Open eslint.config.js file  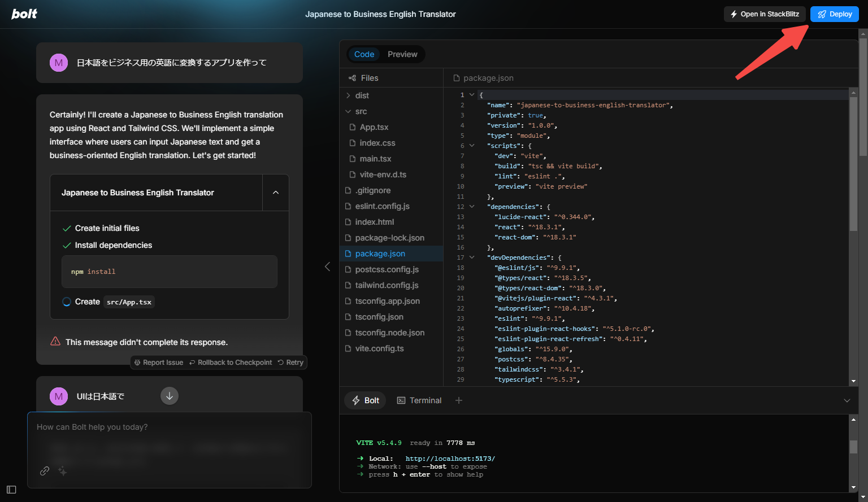click(x=382, y=206)
